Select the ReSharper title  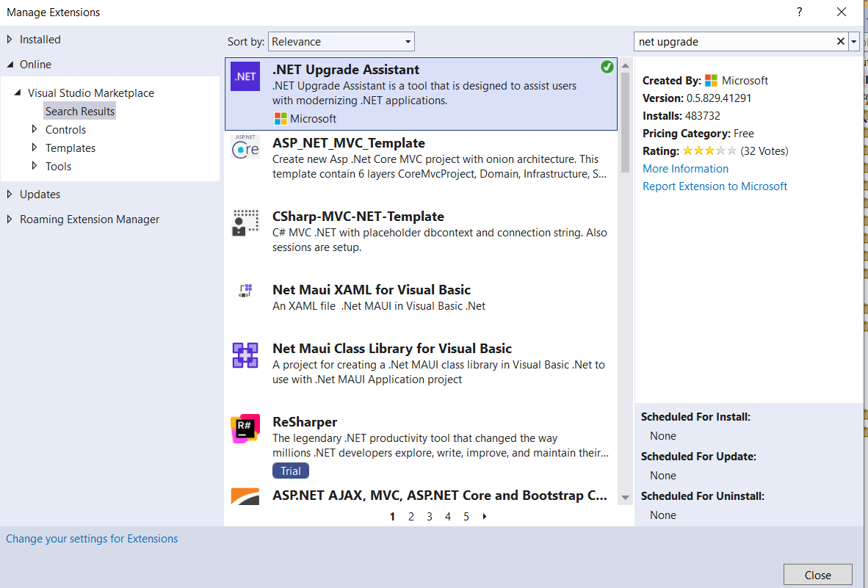tap(305, 422)
